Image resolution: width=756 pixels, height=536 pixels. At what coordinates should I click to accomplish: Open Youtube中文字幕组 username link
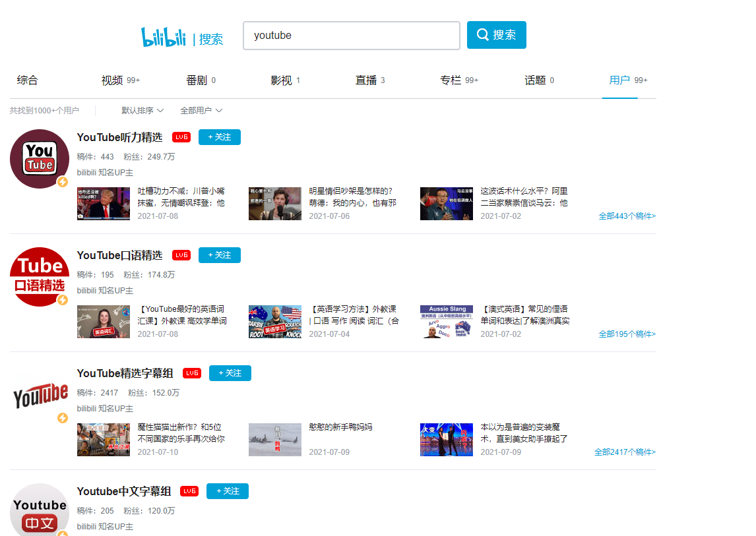(124, 491)
